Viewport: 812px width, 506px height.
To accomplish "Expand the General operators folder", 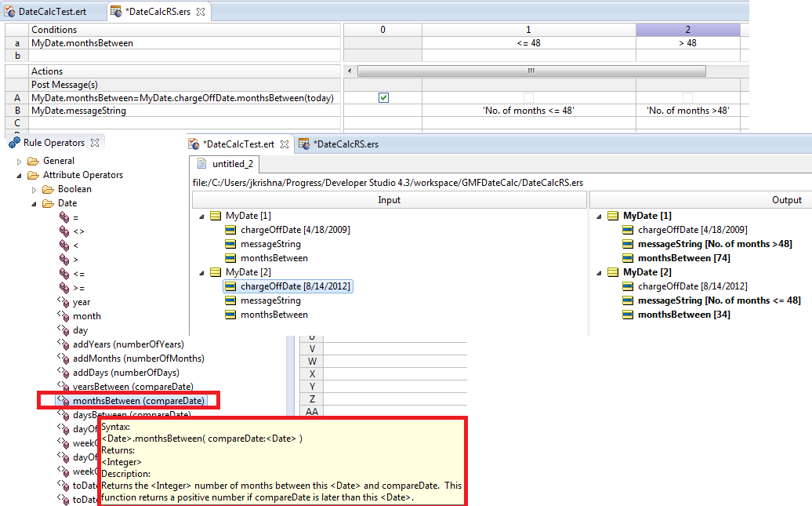I will [19, 162].
